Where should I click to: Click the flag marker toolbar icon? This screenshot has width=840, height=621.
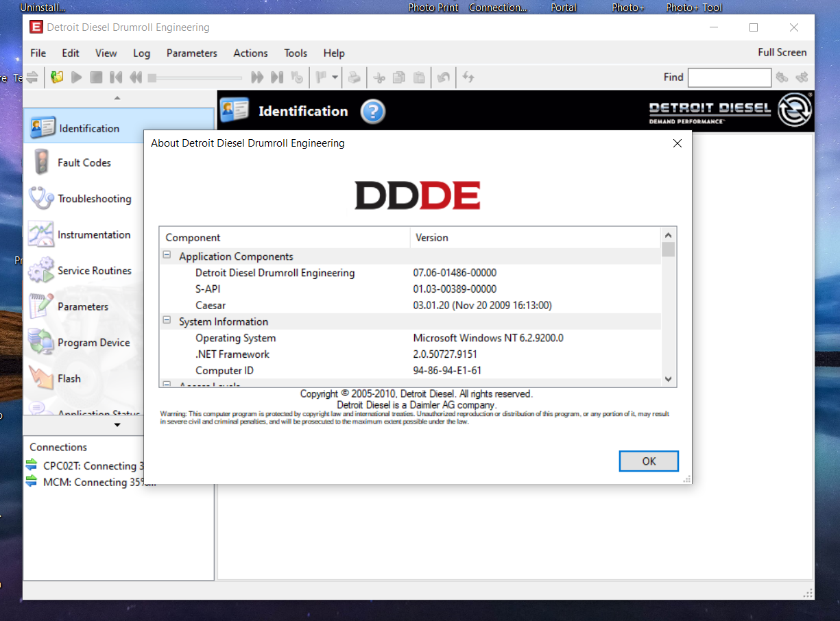[x=321, y=77]
